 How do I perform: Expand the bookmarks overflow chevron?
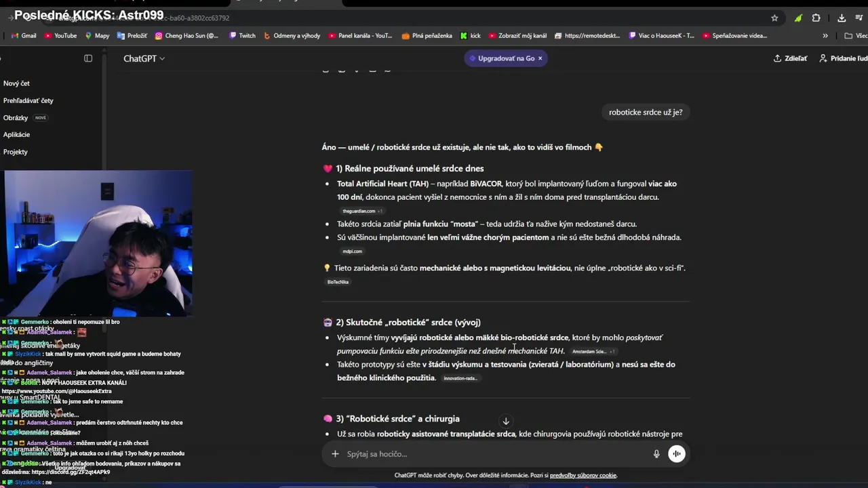click(x=825, y=35)
